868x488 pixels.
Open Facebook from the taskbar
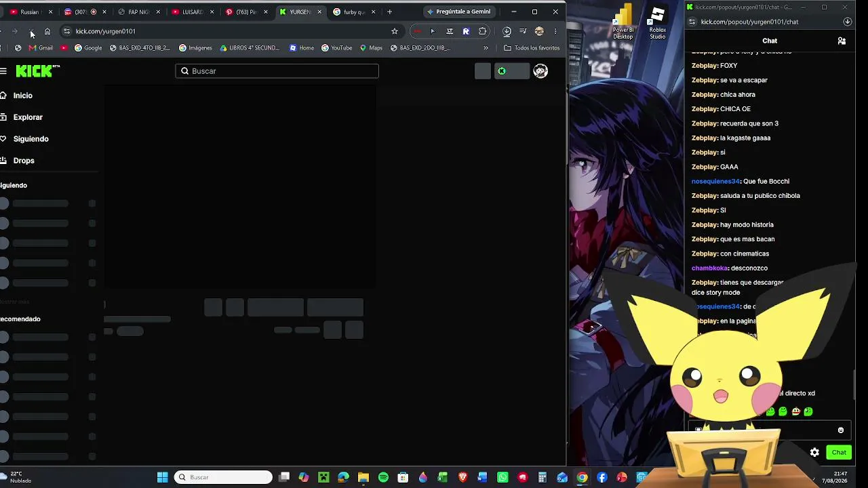click(602, 477)
